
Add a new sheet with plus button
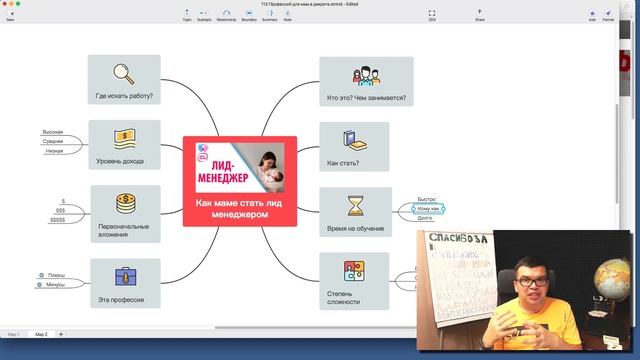[61, 334]
